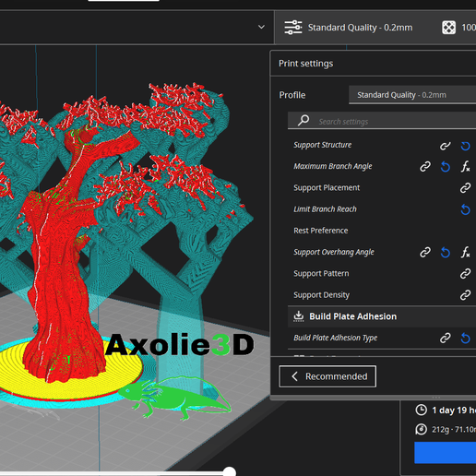Reset the Maximum Branch Angle value
Viewport: 476px width, 476px height.
[x=446, y=167]
